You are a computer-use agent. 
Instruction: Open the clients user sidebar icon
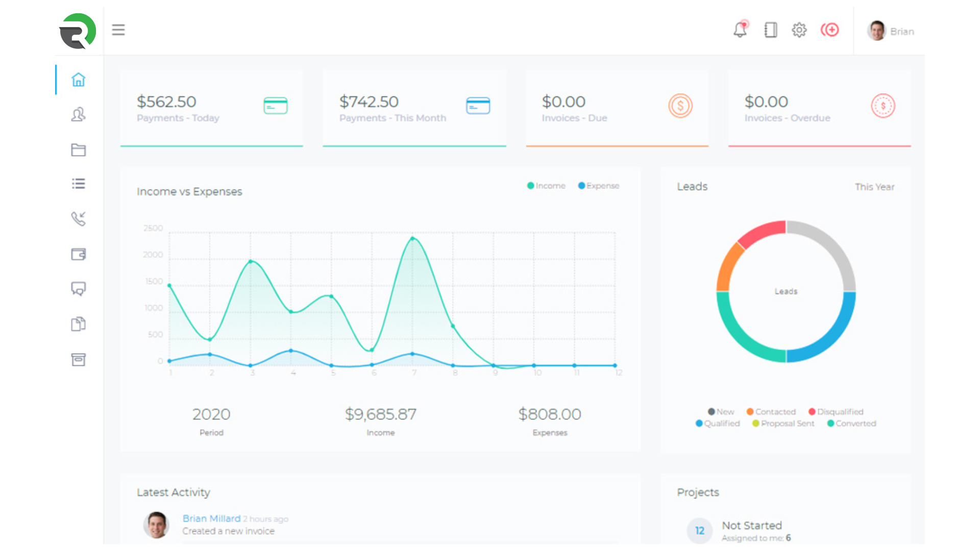(x=78, y=114)
